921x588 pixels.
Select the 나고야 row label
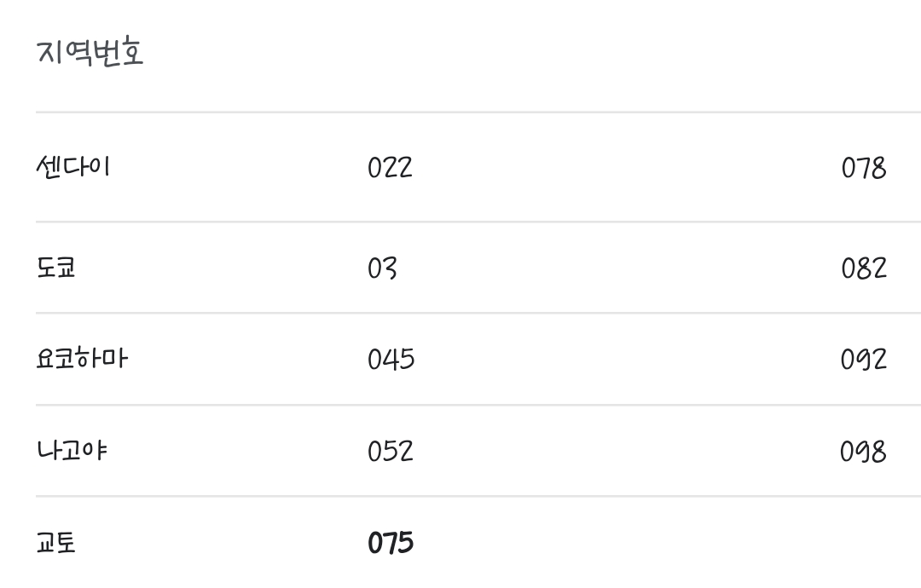click(72, 451)
